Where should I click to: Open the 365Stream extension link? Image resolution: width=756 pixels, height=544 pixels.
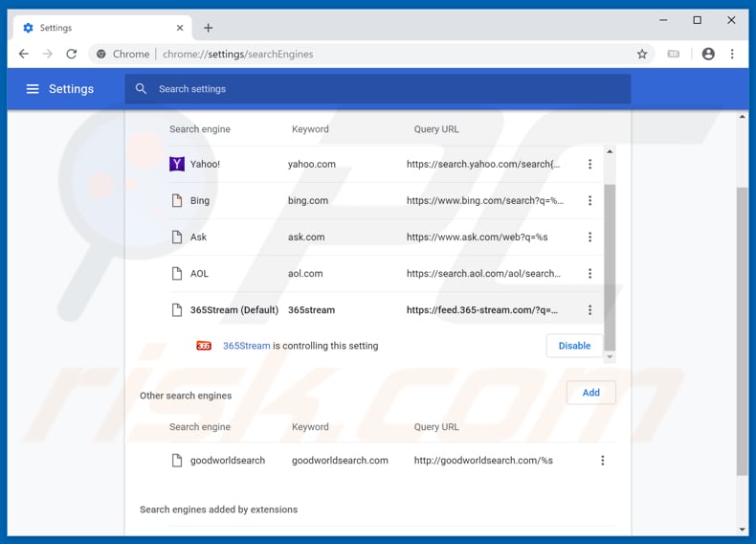tap(246, 346)
